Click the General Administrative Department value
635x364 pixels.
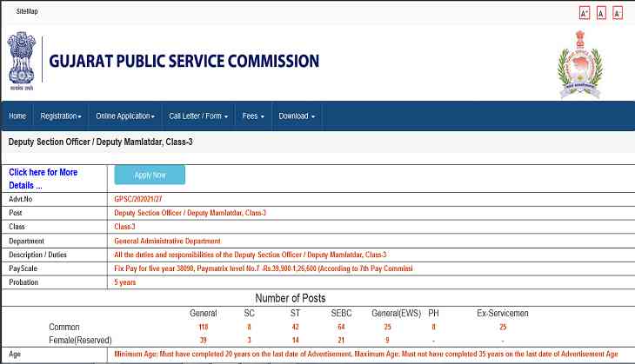click(x=167, y=241)
